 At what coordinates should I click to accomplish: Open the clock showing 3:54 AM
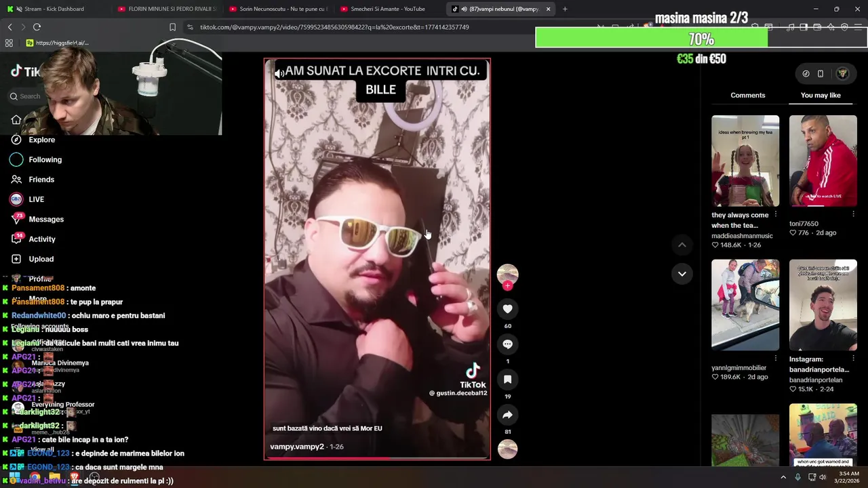848,477
